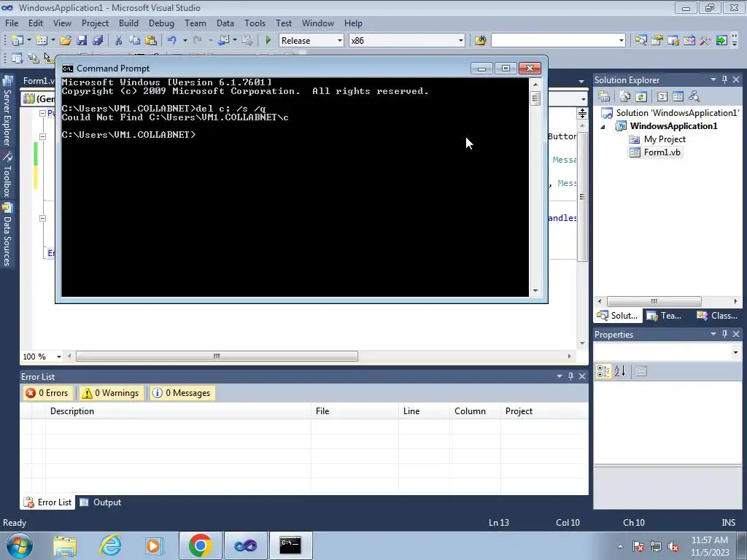Click the Paste clipboard icon
Image resolution: width=747 pixels, height=560 pixels.
tap(151, 41)
